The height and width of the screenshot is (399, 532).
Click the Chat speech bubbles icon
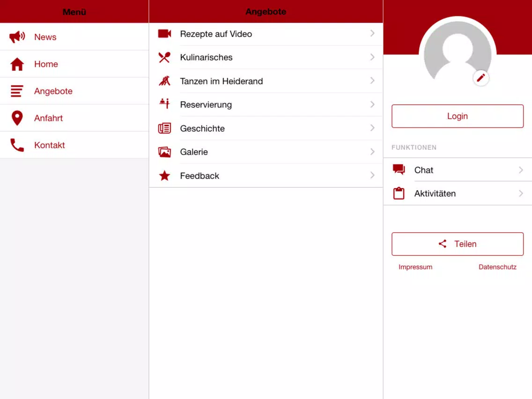[399, 170]
